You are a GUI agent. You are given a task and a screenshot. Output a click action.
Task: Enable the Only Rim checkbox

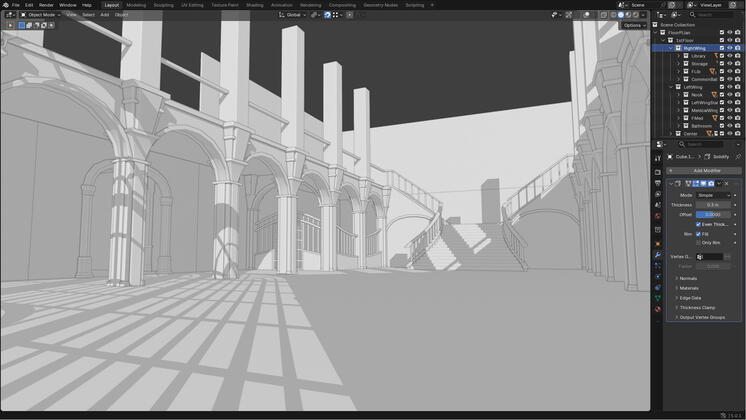698,243
